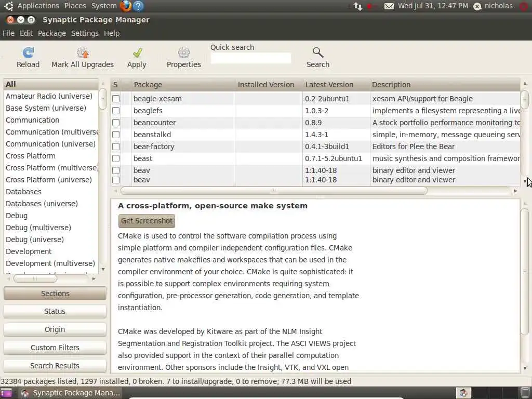The width and height of the screenshot is (532, 399).
Task: Switch to the Sections view
Action: click(x=55, y=294)
